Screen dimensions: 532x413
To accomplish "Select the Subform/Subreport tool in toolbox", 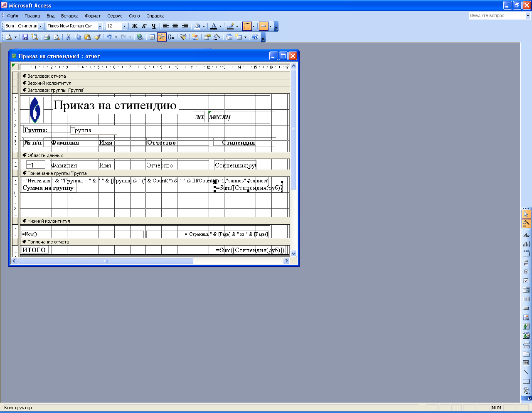I will (x=526, y=363).
